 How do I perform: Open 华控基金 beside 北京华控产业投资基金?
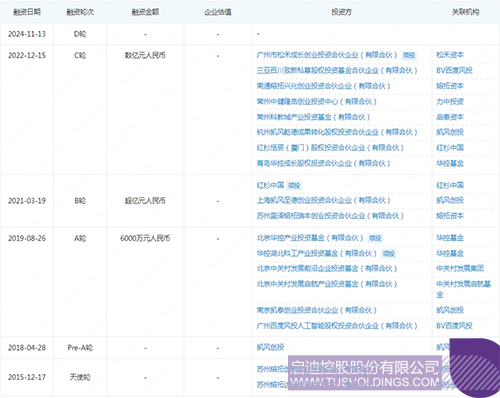(450, 238)
